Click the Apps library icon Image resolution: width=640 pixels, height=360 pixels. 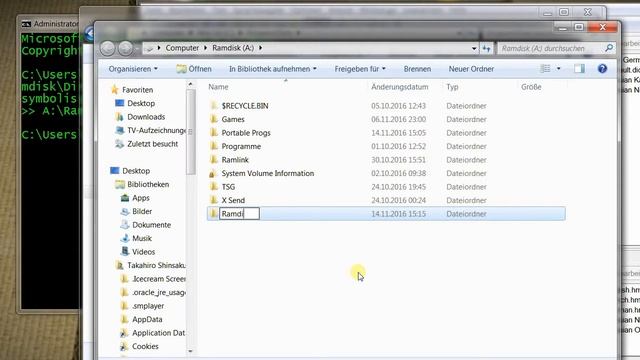tap(125, 198)
